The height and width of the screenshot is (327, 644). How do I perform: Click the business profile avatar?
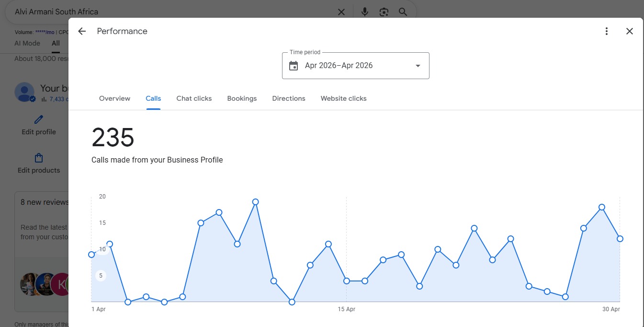[x=24, y=92]
